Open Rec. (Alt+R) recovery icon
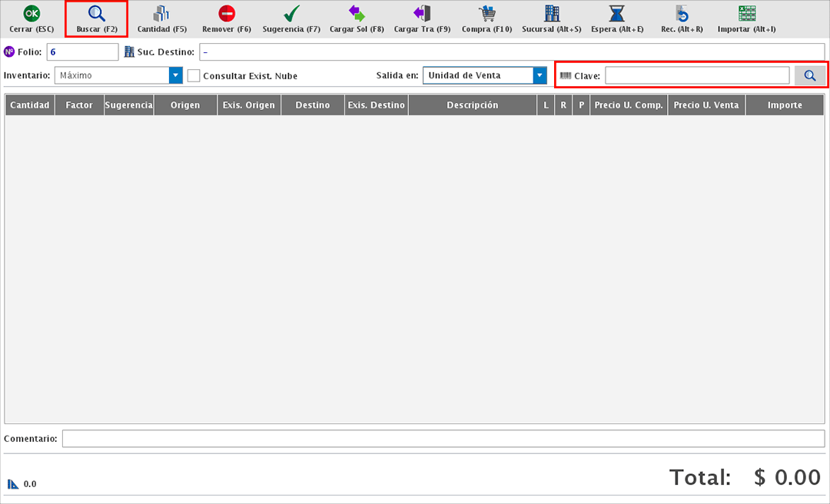The height and width of the screenshot is (504, 830). [x=682, y=13]
